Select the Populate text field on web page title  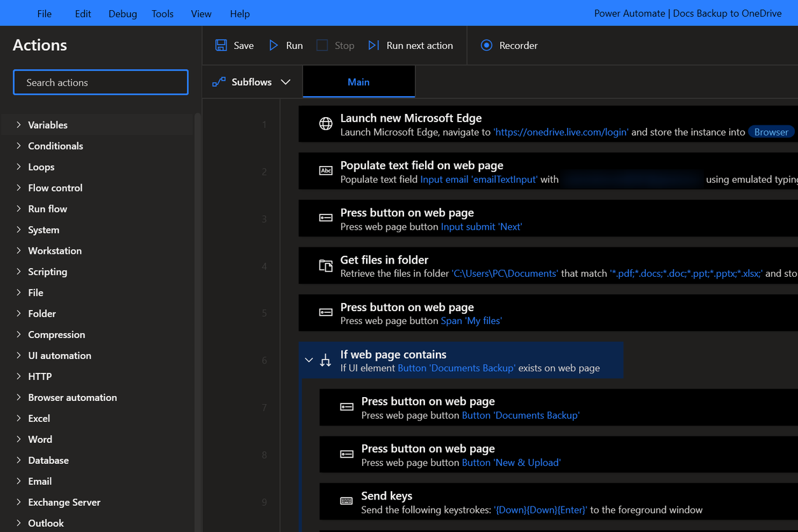click(x=422, y=165)
